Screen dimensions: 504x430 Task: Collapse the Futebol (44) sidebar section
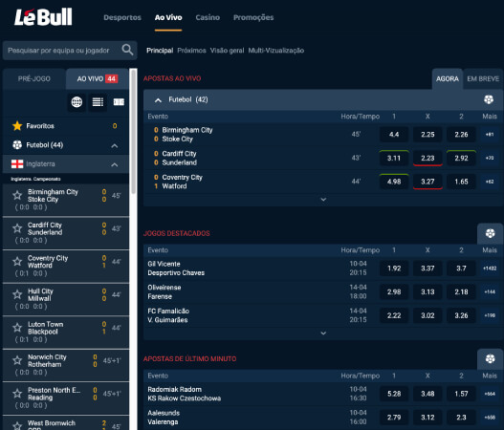(x=115, y=145)
